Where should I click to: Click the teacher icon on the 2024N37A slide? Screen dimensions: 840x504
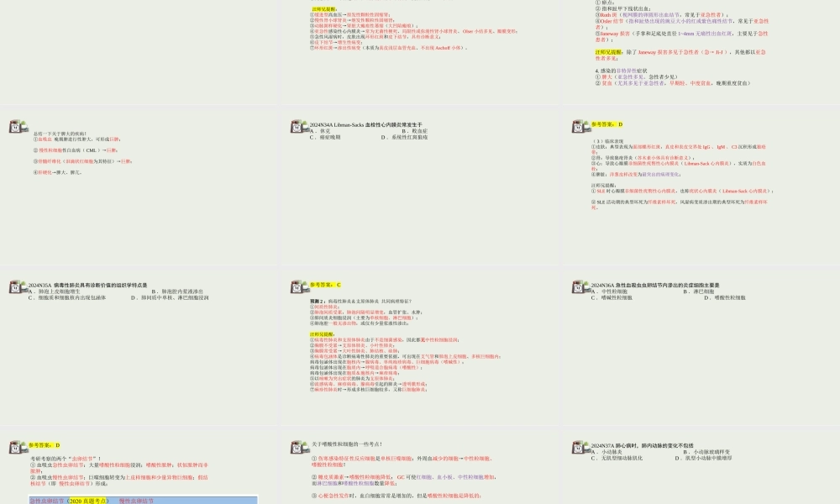(x=579, y=448)
